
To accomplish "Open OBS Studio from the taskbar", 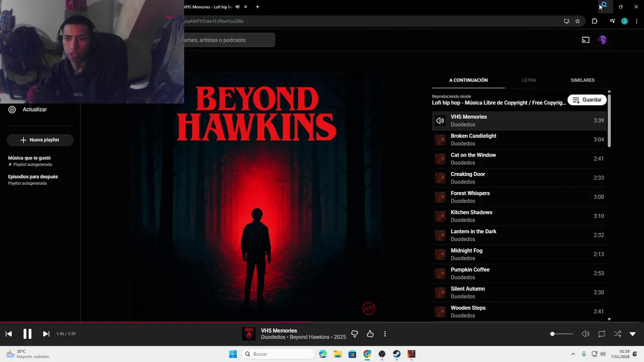I will [382, 354].
